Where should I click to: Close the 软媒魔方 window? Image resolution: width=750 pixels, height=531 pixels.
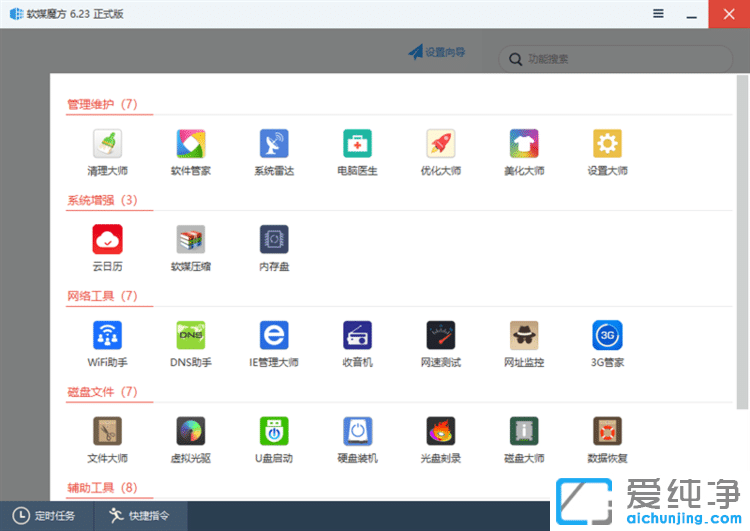coord(729,14)
